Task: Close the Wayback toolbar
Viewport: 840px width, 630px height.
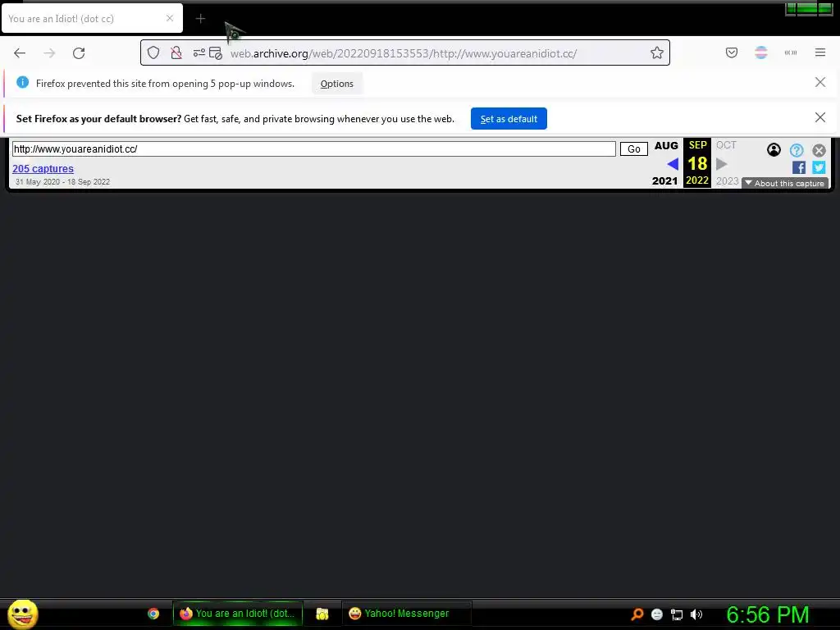Action: [x=819, y=151]
